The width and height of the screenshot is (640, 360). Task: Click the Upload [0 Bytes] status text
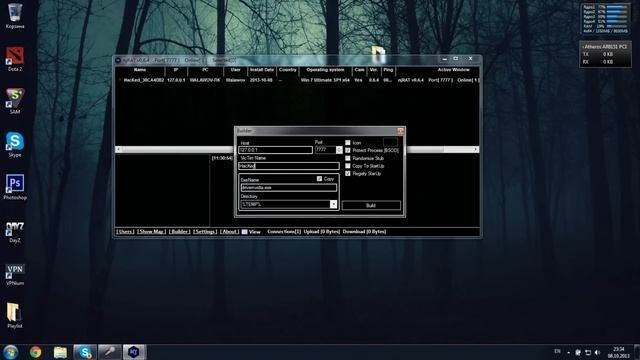pos(322,231)
